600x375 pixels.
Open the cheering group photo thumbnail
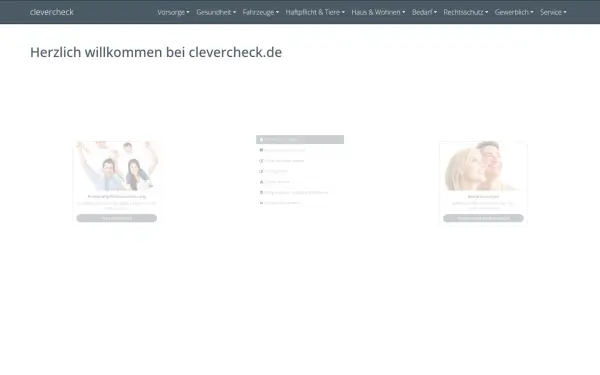click(x=117, y=166)
